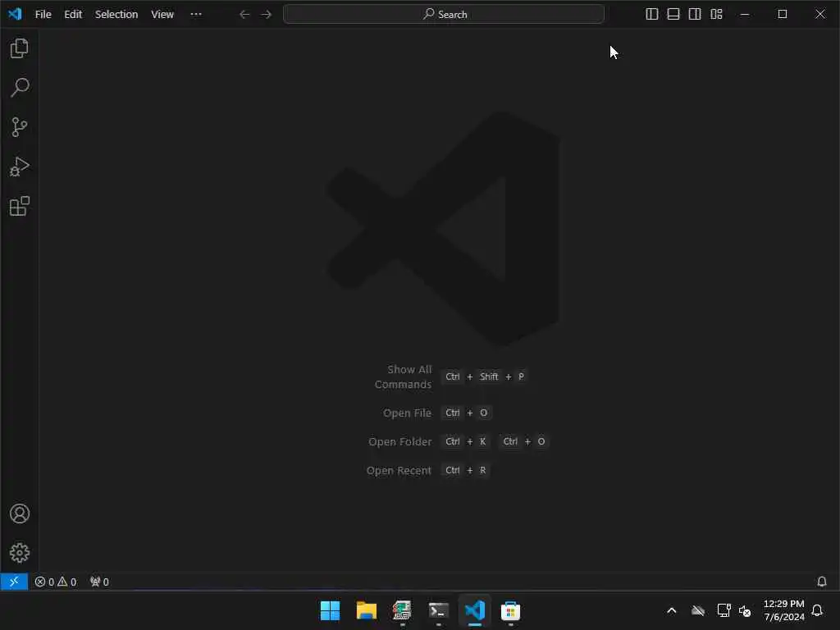Click the cloud sync tray icon

(x=697, y=610)
